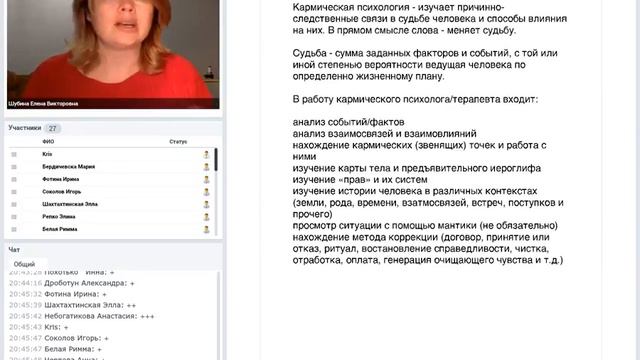640x360 pixels.
Task: Open the Общий chat tab
Action: tap(24, 264)
